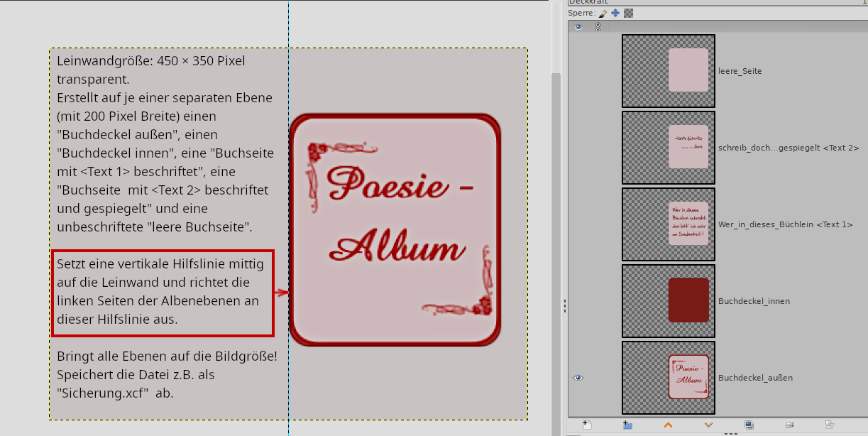Click the Poesie - Album cover on canvas
This screenshot has width=868, height=436.
click(395, 229)
